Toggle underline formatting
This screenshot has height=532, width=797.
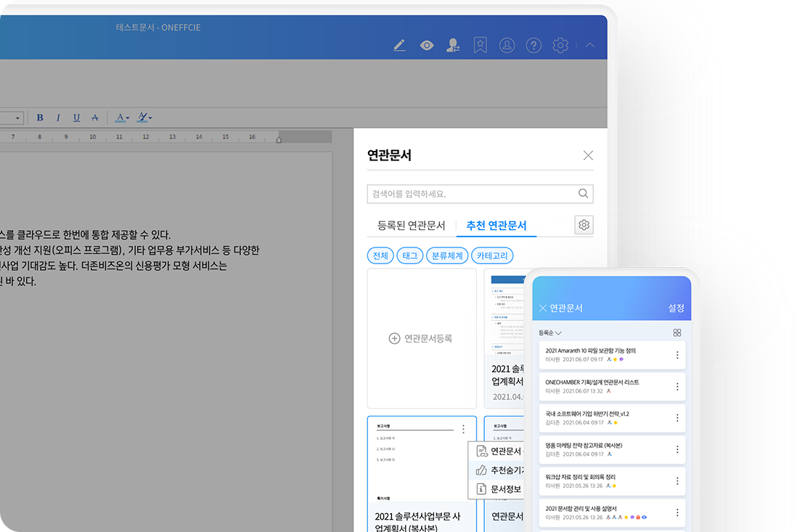tap(76, 118)
